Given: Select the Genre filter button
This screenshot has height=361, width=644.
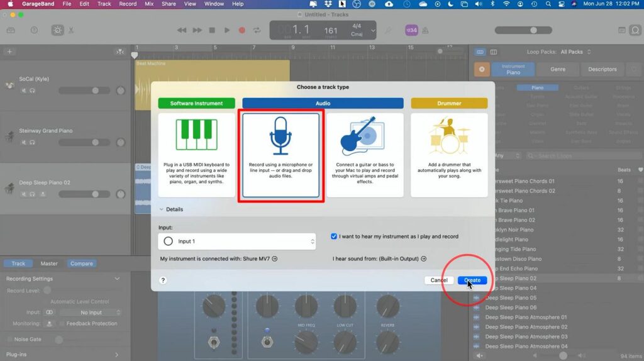Looking at the screenshot, I should (x=558, y=69).
